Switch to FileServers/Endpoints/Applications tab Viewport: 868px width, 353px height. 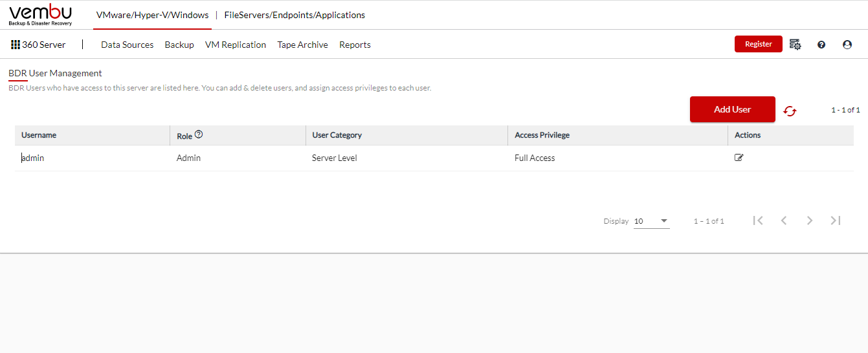295,15
